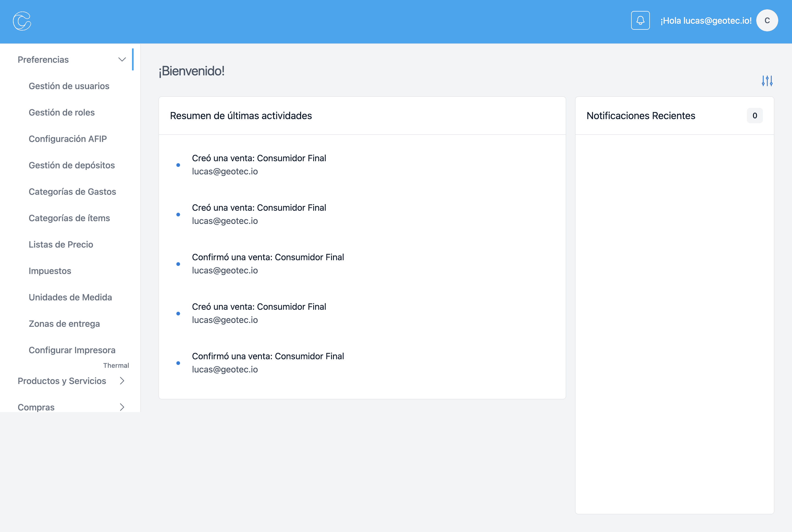The width and height of the screenshot is (792, 532).
Task: Click the Resumen de últimas actividades header
Action: click(x=241, y=116)
